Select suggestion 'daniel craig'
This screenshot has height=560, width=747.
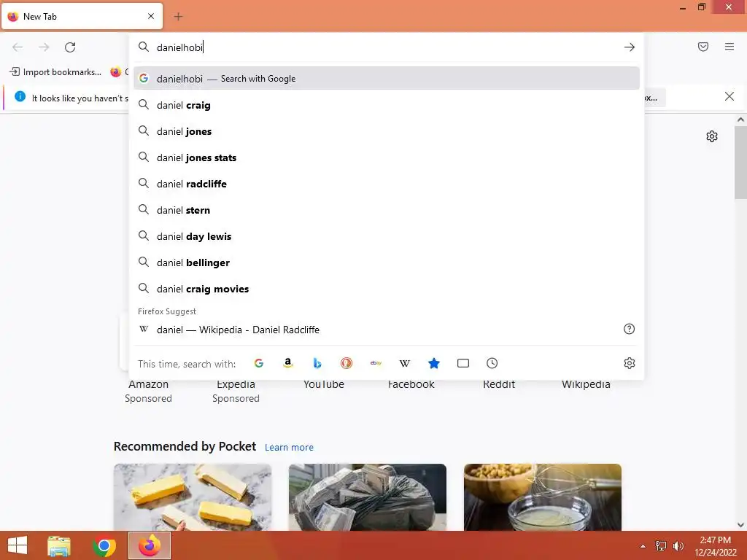[387, 105]
